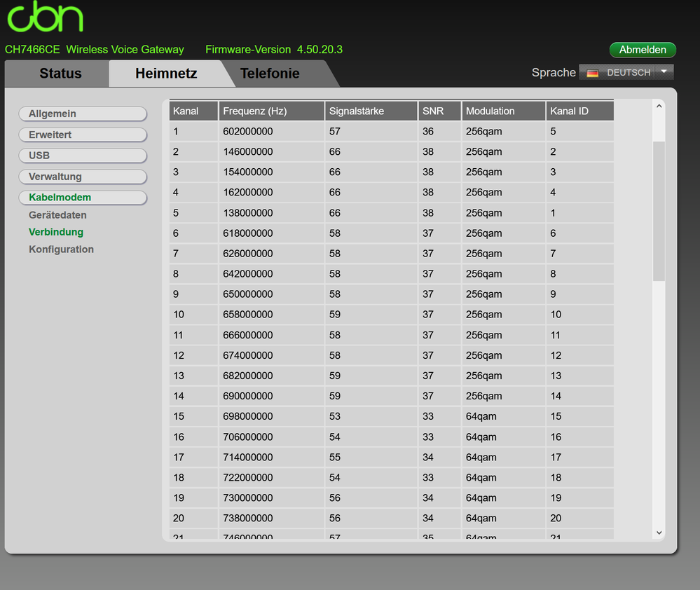The height and width of the screenshot is (590, 700).
Task: Select frequency cell 674000000
Action: click(x=271, y=355)
